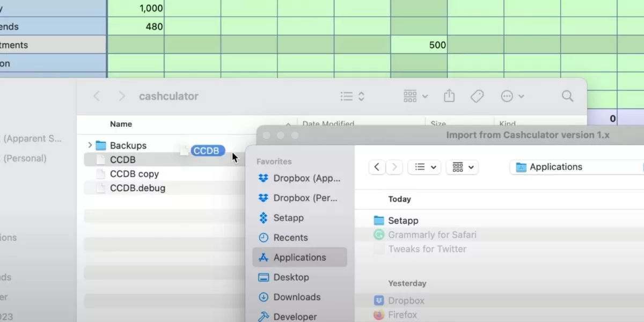Open Downloads in the import dialog sidebar

299,297
